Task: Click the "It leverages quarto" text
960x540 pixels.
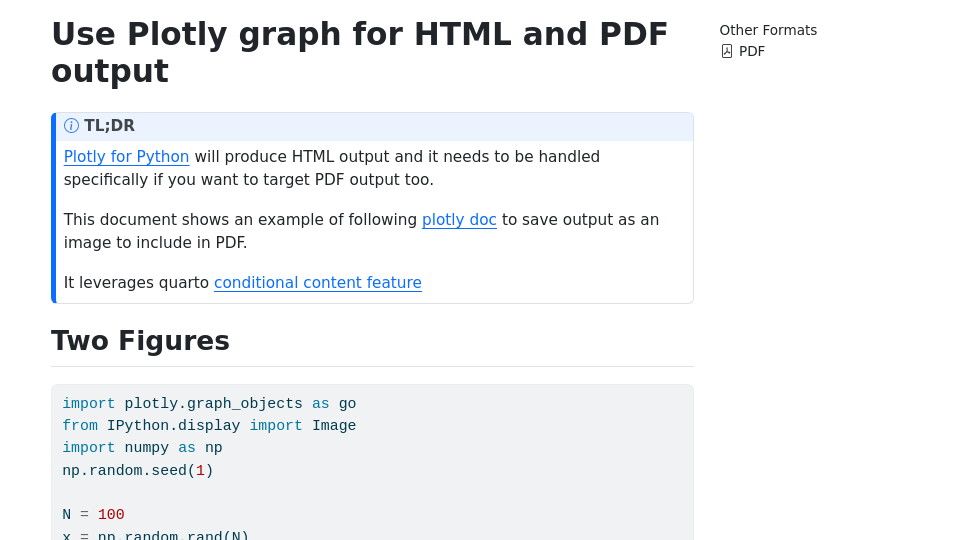Action: 136,283
